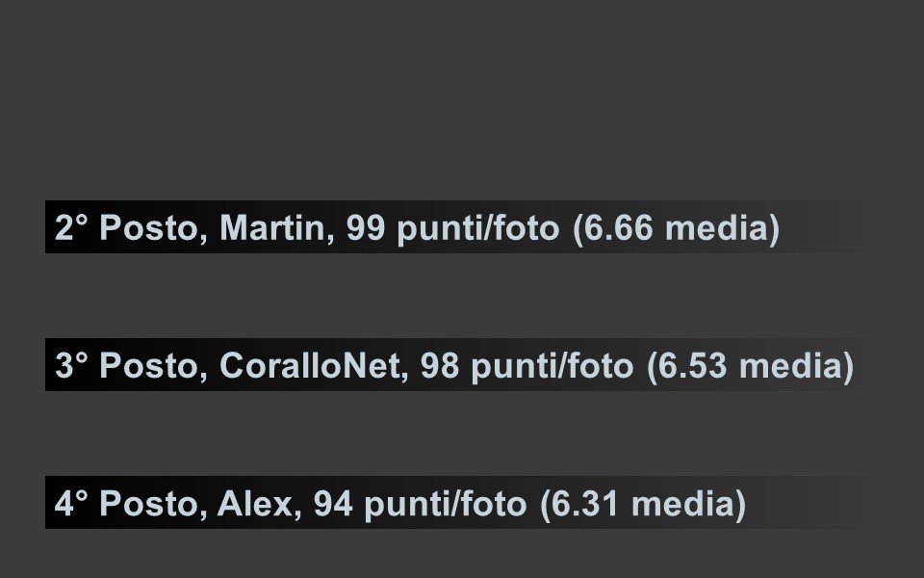Click the "2° Posto" rank label

coord(127,227)
